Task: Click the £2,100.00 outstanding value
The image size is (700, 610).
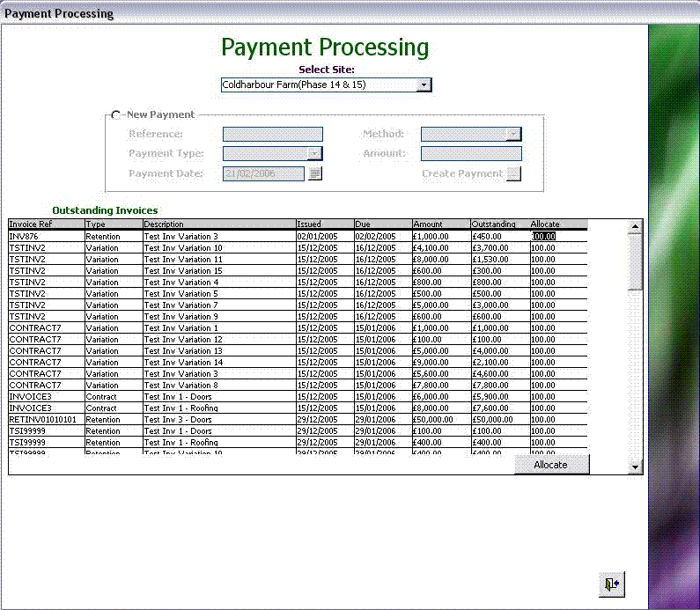Action: point(490,363)
